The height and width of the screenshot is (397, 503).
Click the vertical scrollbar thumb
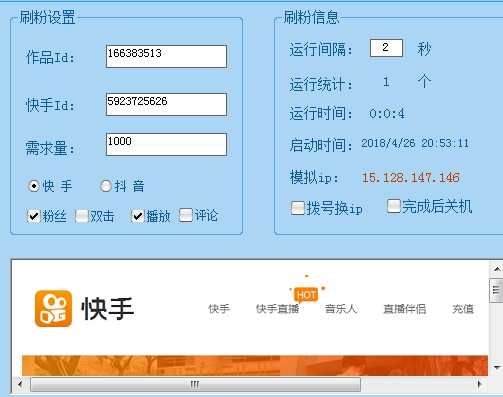point(497,291)
